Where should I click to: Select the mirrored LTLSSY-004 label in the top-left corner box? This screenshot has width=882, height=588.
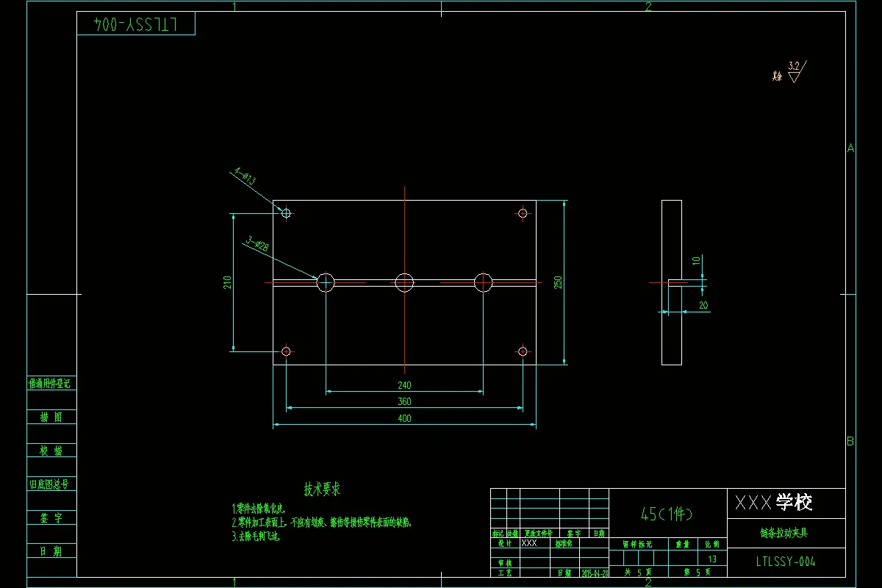(136, 24)
